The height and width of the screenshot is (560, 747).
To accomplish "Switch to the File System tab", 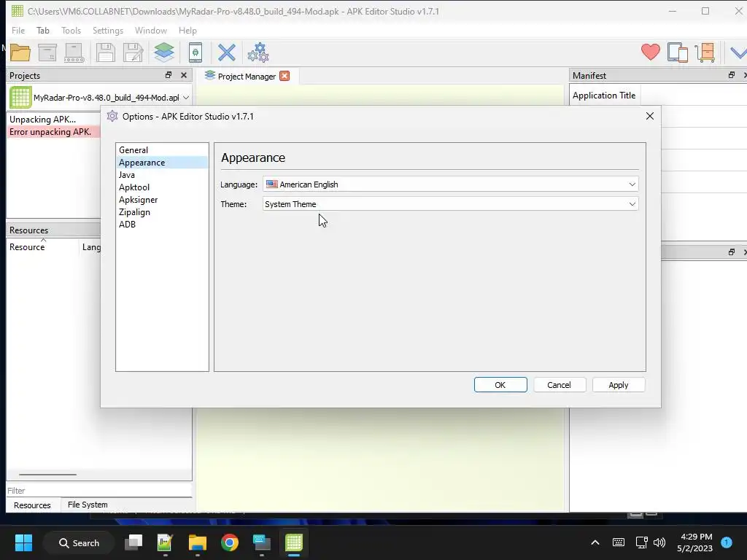I will click(88, 505).
